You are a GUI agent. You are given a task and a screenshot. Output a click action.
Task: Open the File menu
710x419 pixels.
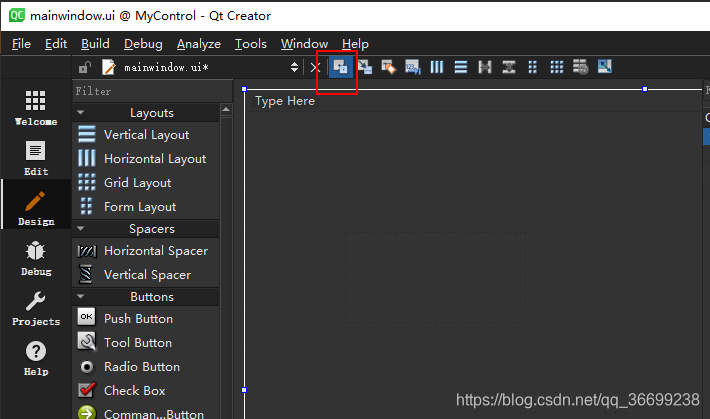(21, 44)
